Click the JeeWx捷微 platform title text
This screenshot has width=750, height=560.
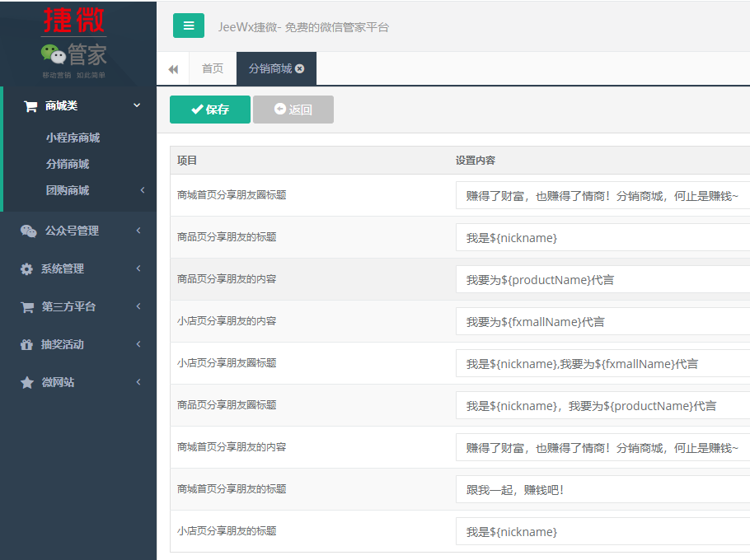[x=303, y=27]
